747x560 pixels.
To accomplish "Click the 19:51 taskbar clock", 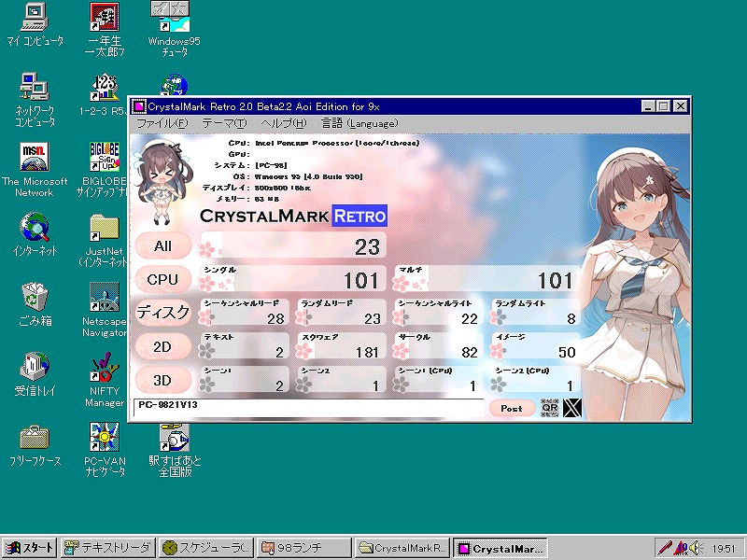I will point(723,548).
